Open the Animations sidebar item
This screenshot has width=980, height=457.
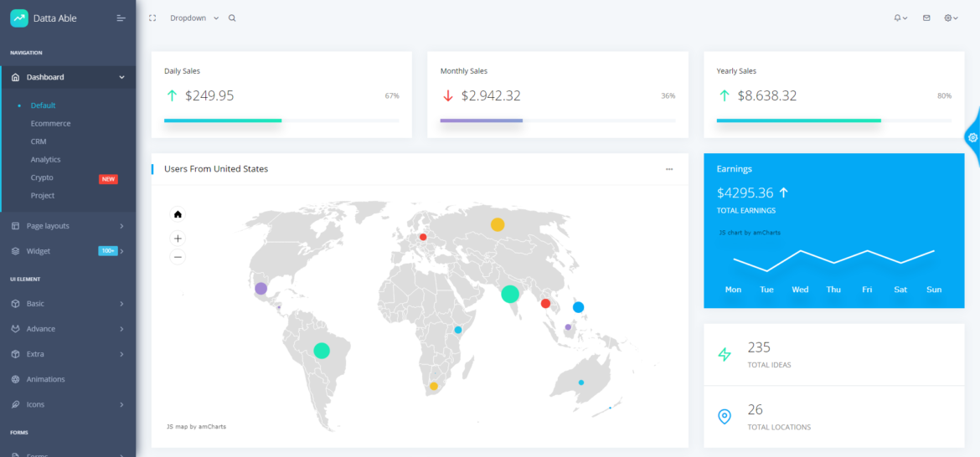coord(45,379)
